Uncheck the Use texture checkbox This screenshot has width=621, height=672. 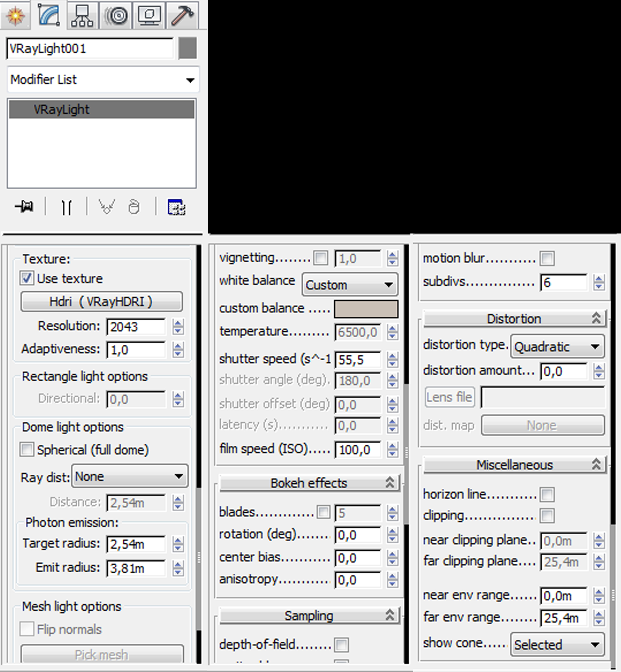(26, 278)
